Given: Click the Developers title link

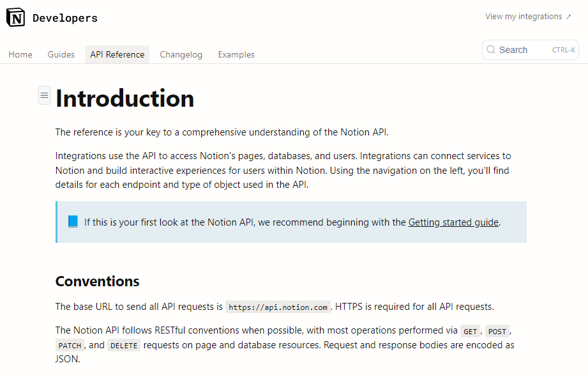Looking at the screenshot, I should (65, 18).
